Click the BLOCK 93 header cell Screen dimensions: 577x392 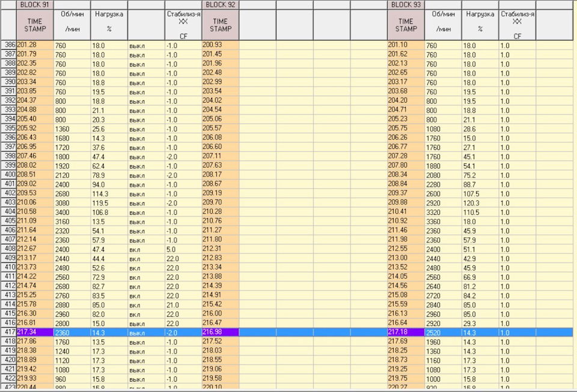pos(406,5)
